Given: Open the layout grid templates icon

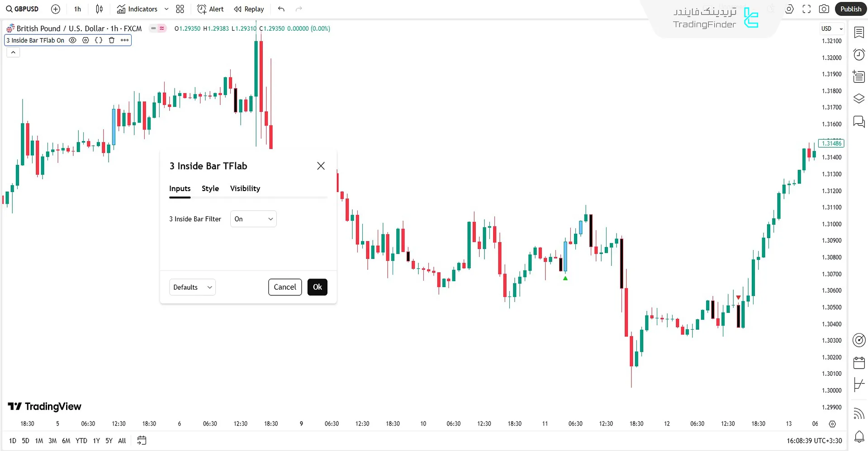Looking at the screenshot, I should 180,9.
